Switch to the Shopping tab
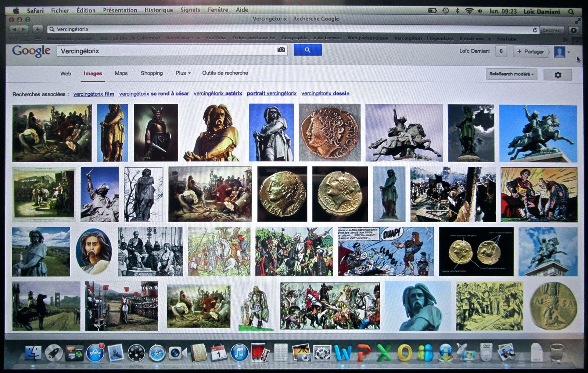 (151, 73)
